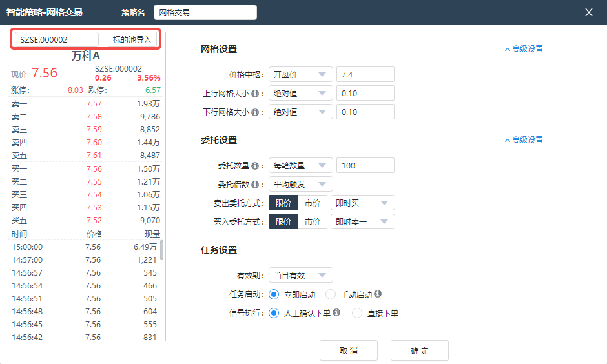Screen dimensions: 607x364
Task: Click the 确定 button
Action: [x=419, y=351]
